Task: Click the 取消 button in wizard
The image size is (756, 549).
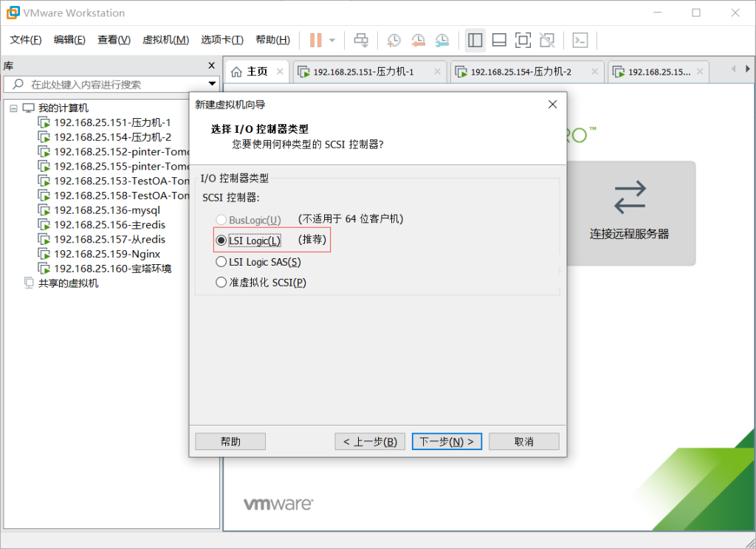Action: tap(524, 441)
